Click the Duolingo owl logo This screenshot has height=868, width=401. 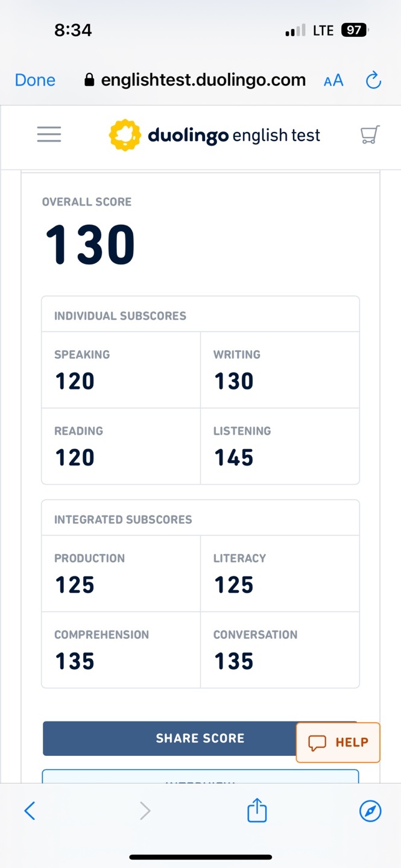pyautogui.click(x=124, y=134)
